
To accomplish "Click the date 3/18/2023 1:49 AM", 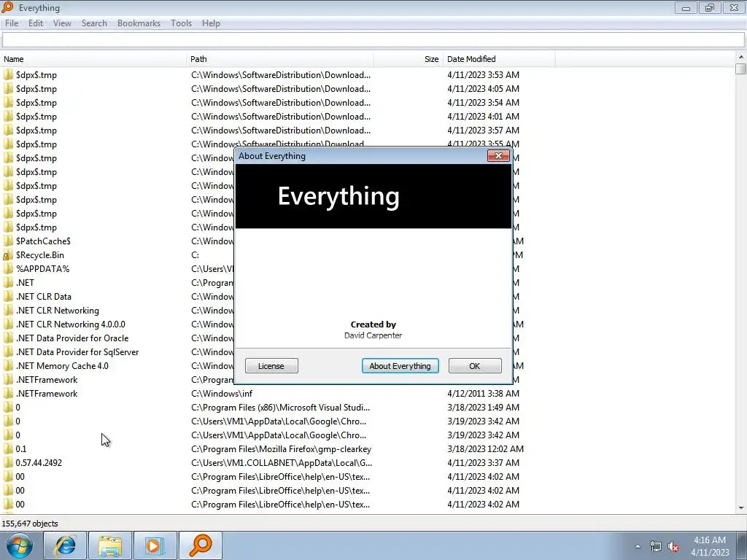I will pos(483,408).
